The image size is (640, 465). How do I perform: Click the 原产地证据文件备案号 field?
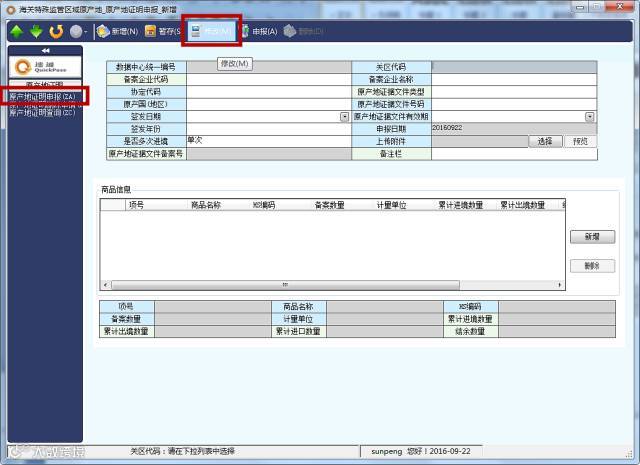[x=269, y=154]
